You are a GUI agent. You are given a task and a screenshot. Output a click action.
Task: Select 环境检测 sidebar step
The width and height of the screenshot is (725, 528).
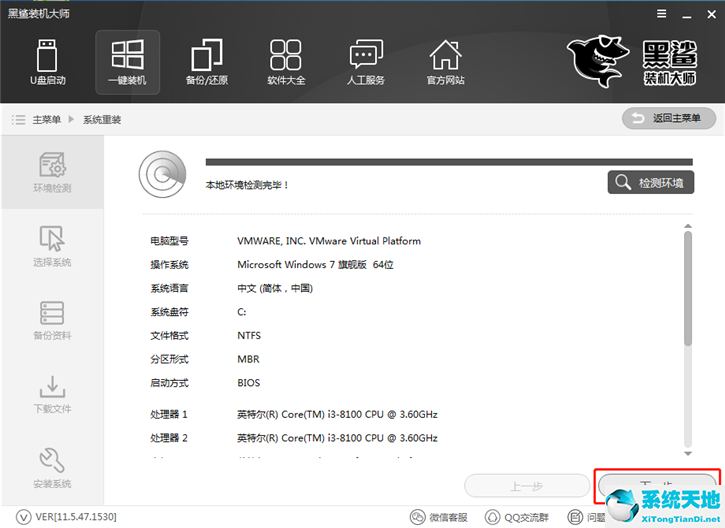pyautogui.click(x=52, y=172)
